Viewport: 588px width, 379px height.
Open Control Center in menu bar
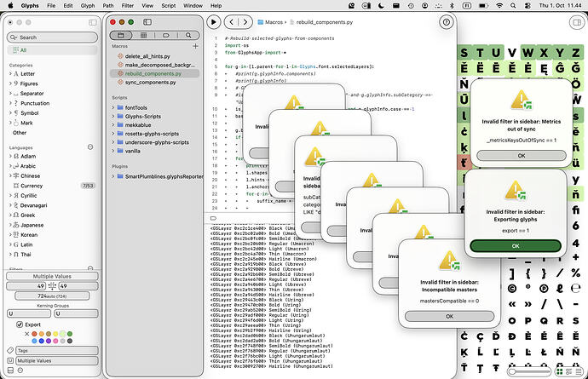pyautogui.click(x=527, y=6)
